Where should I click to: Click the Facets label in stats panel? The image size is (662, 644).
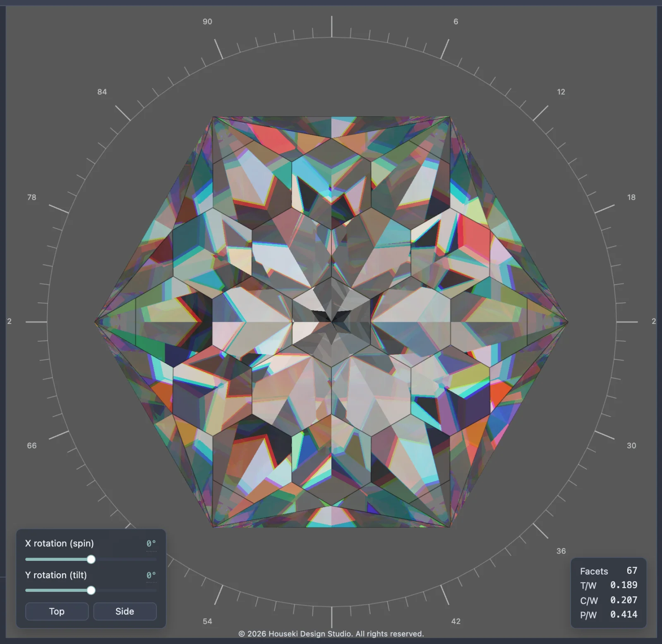point(594,571)
